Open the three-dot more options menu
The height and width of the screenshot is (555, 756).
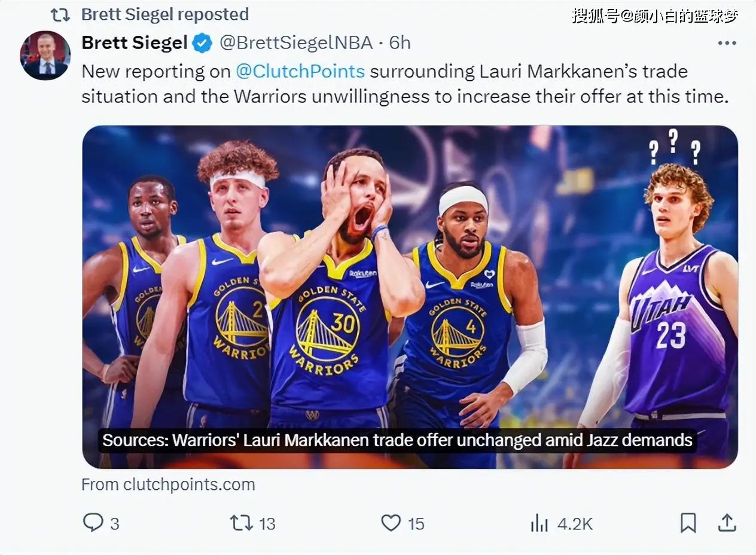coord(727,43)
